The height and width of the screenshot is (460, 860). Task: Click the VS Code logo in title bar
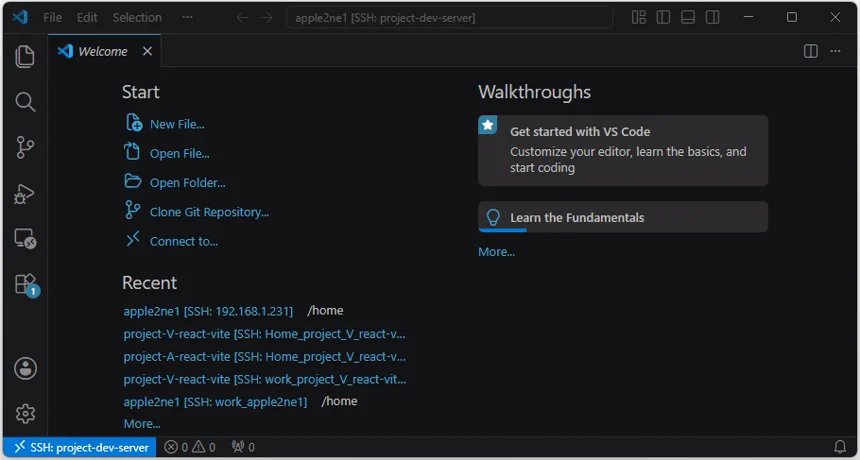[x=20, y=17]
